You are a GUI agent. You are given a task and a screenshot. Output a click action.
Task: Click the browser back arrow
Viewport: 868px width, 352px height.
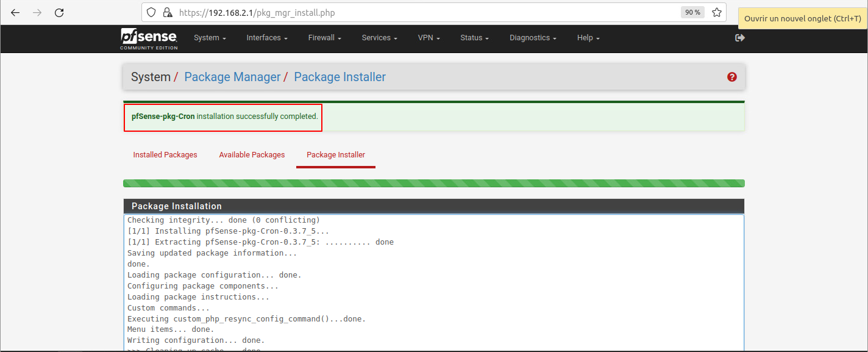coord(15,13)
